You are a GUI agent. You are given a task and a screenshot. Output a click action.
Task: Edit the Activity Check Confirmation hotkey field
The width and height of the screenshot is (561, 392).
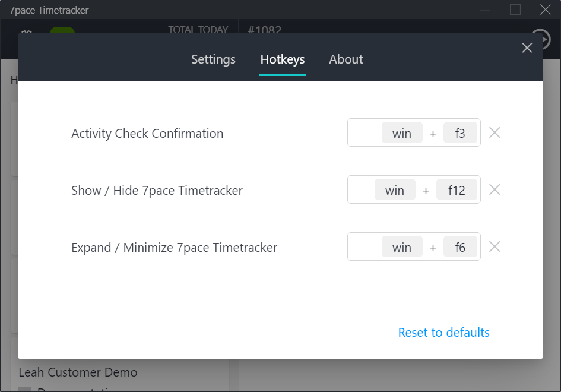414,132
